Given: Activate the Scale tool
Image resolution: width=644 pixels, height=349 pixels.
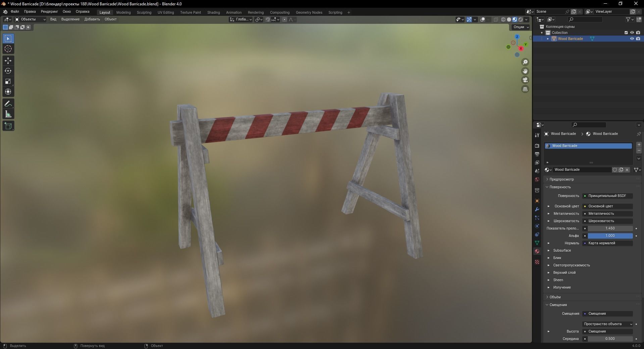Looking at the screenshot, I should (8, 82).
